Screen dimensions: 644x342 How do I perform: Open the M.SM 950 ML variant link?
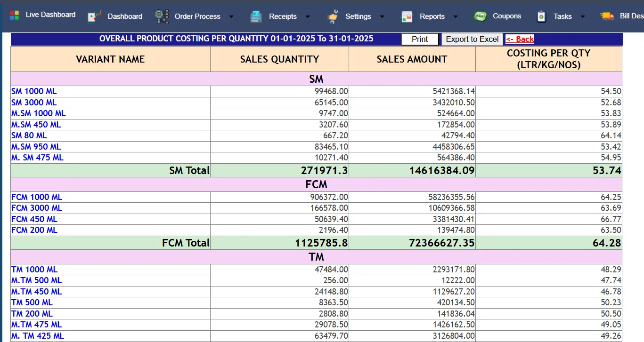point(36,147)
